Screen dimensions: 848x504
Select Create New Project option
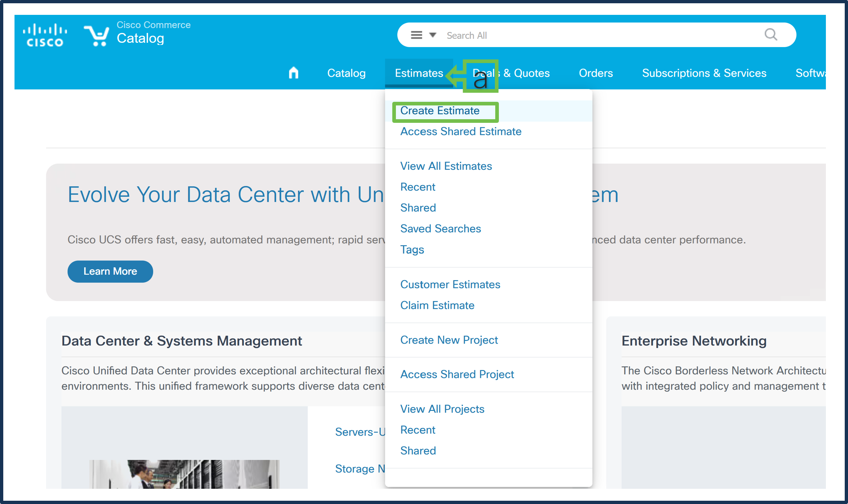pyautogui.click(x=448, y=340)
